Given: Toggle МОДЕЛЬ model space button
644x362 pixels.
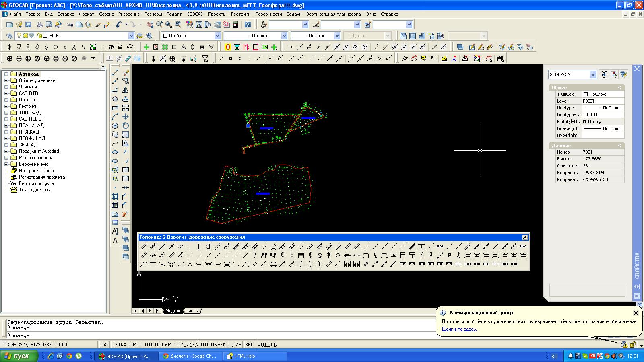Looking at the screenshot, I should coord(266,345).
